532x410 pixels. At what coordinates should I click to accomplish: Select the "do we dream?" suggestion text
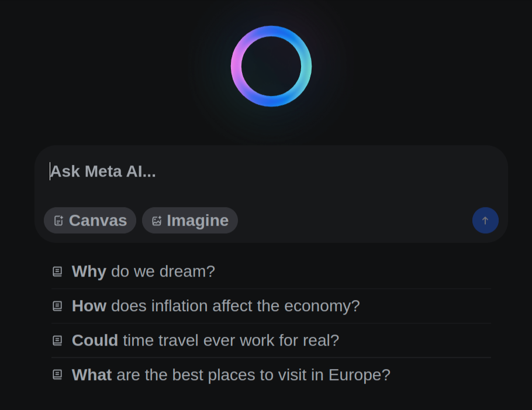(163, 271)
